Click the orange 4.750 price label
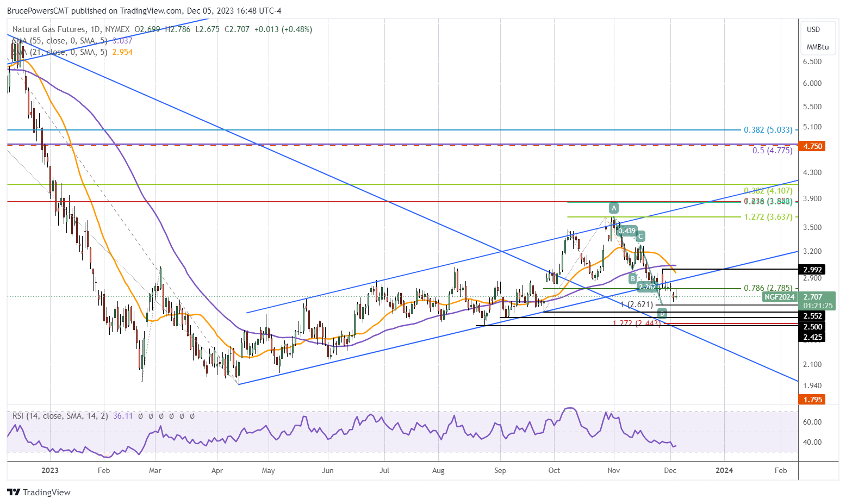846x504 pixels. tap(813, 146)
